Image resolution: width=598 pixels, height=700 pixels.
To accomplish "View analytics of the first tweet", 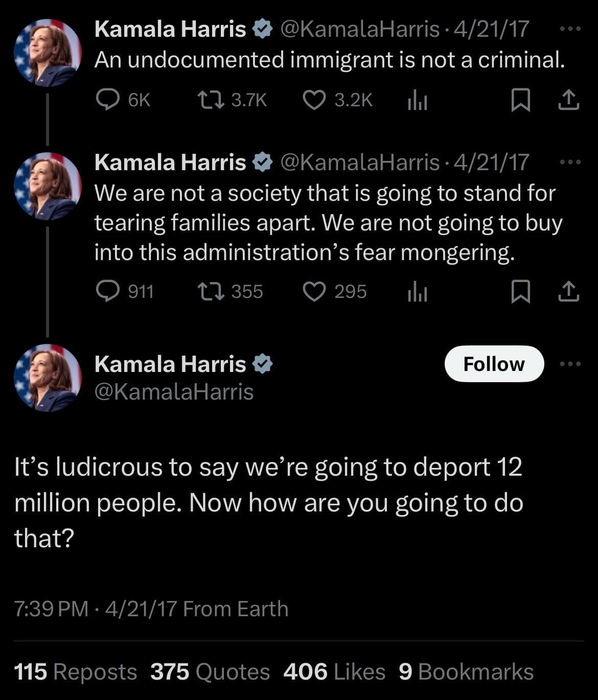I will point(417,101).
